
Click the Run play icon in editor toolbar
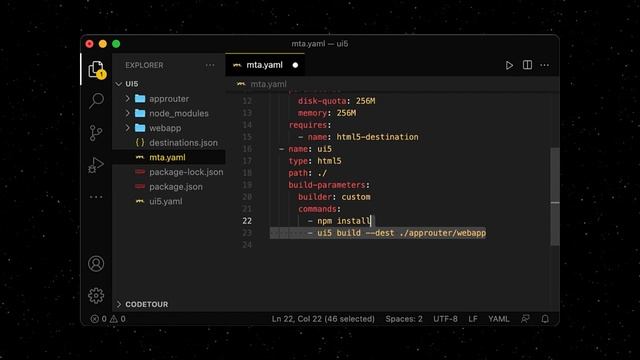[x=509, y=65]
